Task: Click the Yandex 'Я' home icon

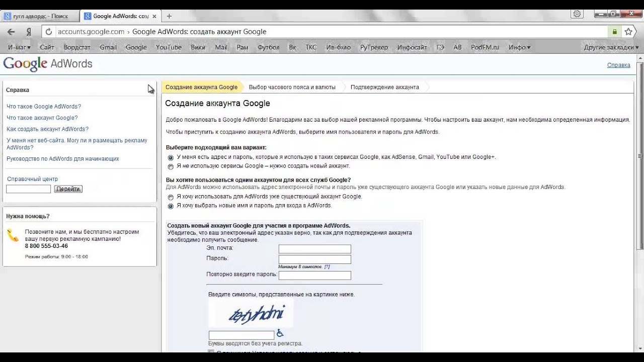Action: 29,32
